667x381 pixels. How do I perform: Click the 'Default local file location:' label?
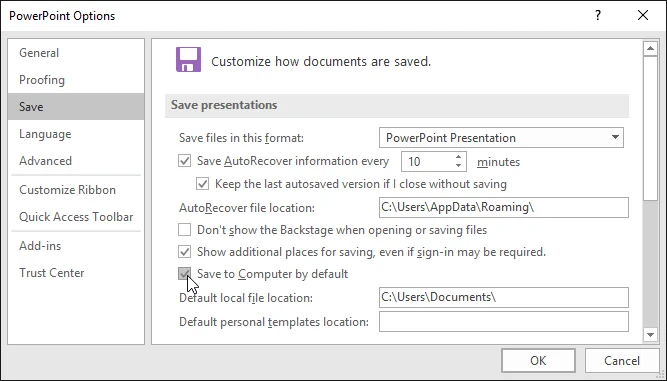pyautogui.click(x=246, y=298)
